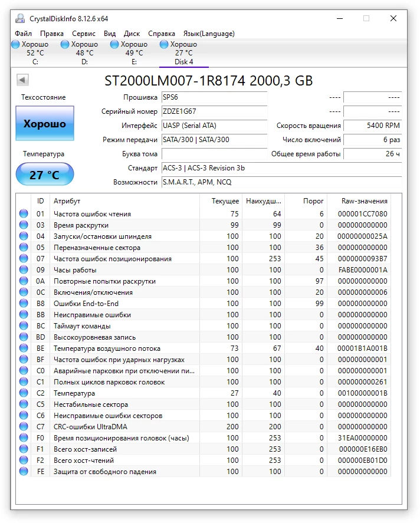Click the Прошивка field SPS6

click(x=215, y=97)
